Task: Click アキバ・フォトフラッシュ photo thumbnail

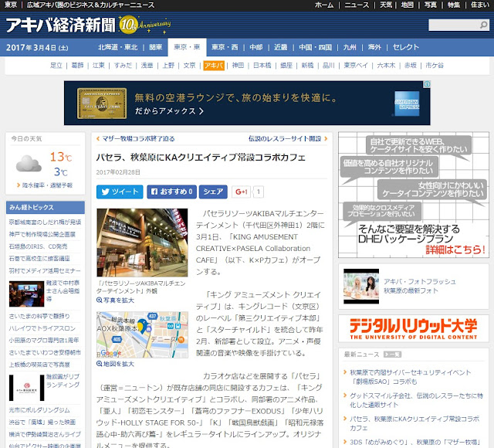Action: coord(361,287)
